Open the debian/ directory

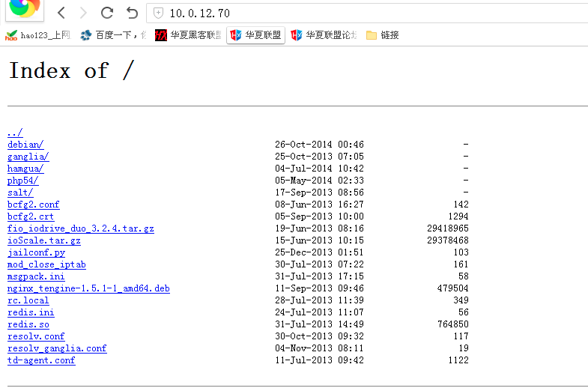click(25, 145)
